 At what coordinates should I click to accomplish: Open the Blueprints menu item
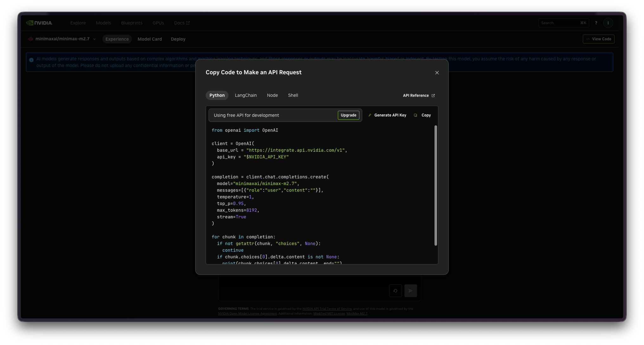click(132, 23)
